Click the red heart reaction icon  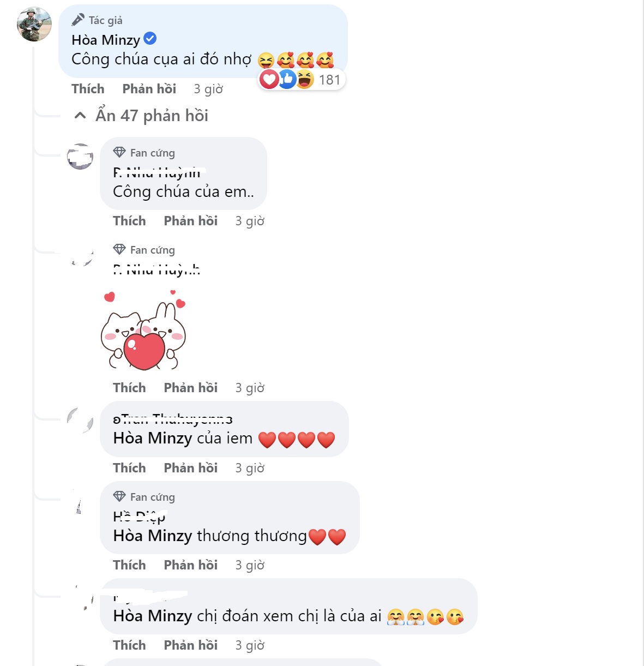pyautogui.click(x=269, y=80)
